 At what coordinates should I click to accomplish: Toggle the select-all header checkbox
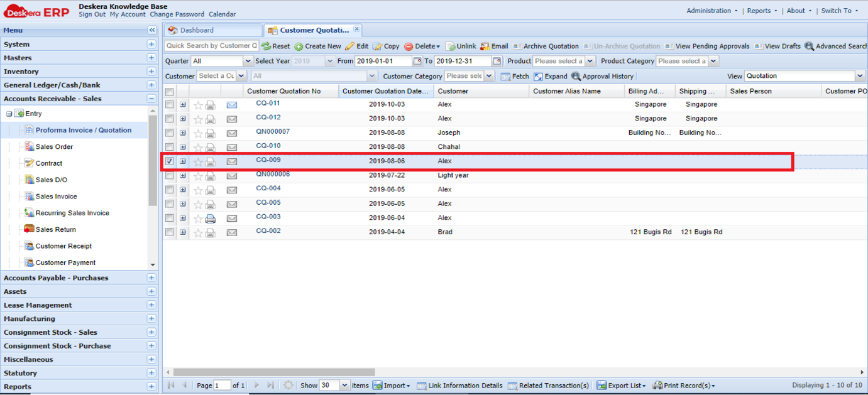pyautogui.click(x=170, y=92)
